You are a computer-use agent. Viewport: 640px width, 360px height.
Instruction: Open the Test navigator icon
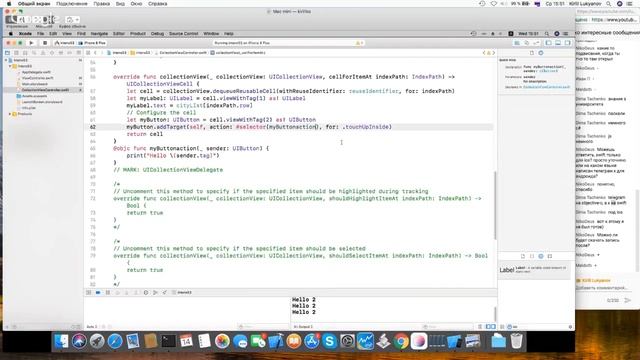[52, 53]
